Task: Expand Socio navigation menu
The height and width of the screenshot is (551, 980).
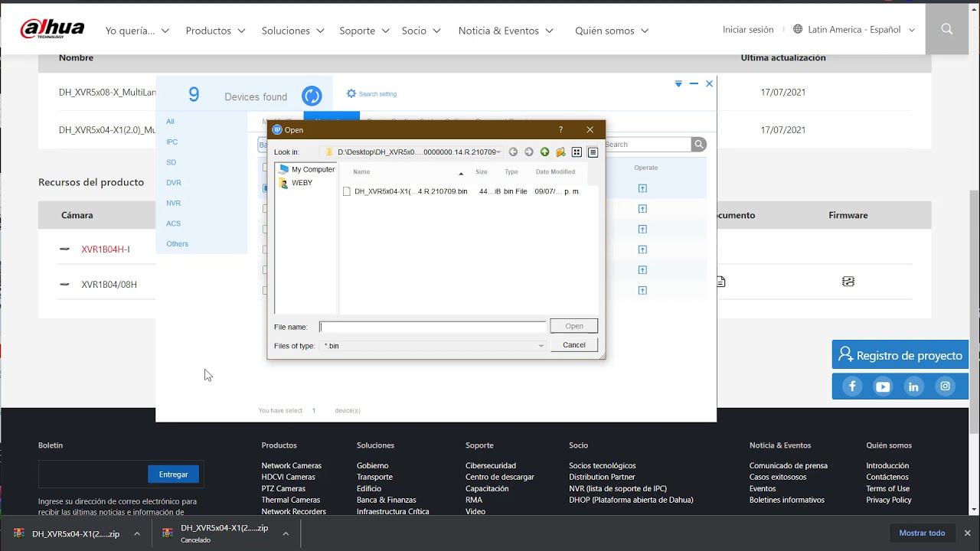Action: (421, 31)
